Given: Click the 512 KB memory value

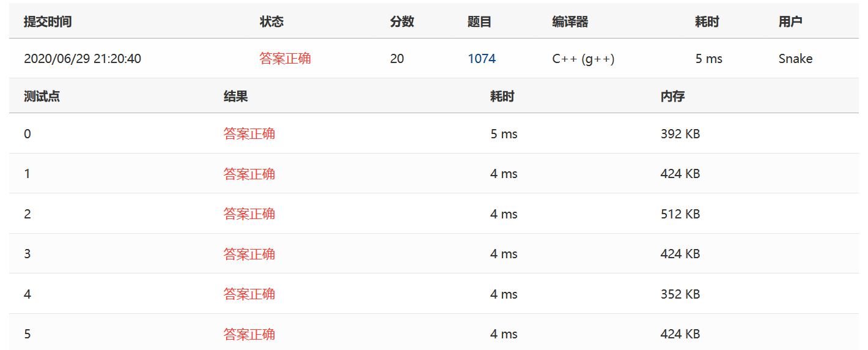Looking at the screenshot, I should (x=680, y=214).
